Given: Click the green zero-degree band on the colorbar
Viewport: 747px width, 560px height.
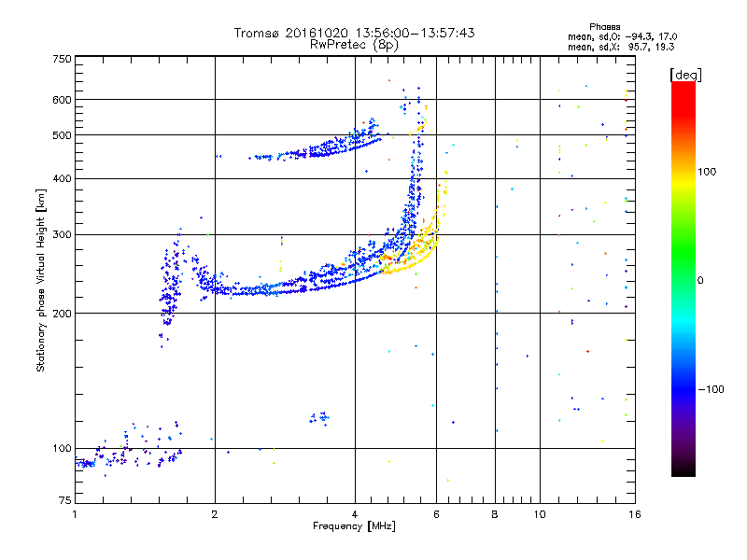Looking at the screenshot, I should pos(683,280).
